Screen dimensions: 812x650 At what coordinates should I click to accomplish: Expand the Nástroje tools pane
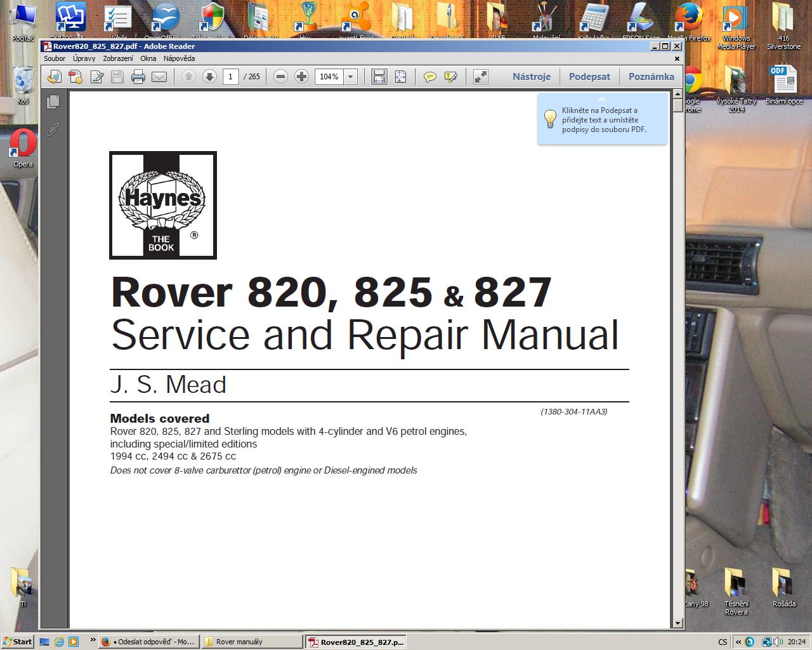[531, 77]
